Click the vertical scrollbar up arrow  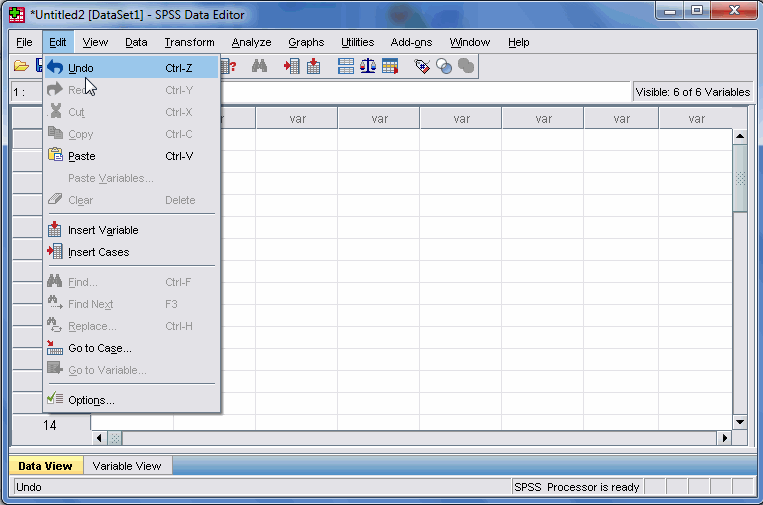point(740,136)
